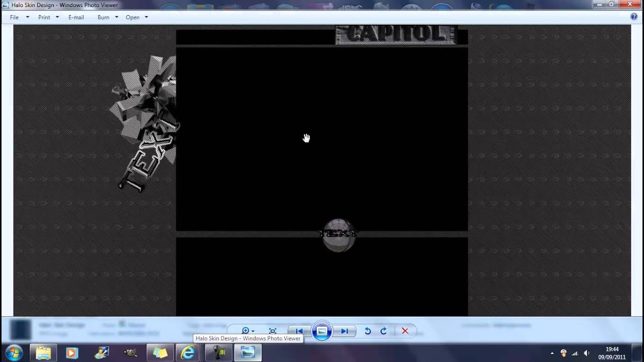Select the Photo Viewer taskbar button
This screenshot has width=644, height=362.
coord(248,353)
